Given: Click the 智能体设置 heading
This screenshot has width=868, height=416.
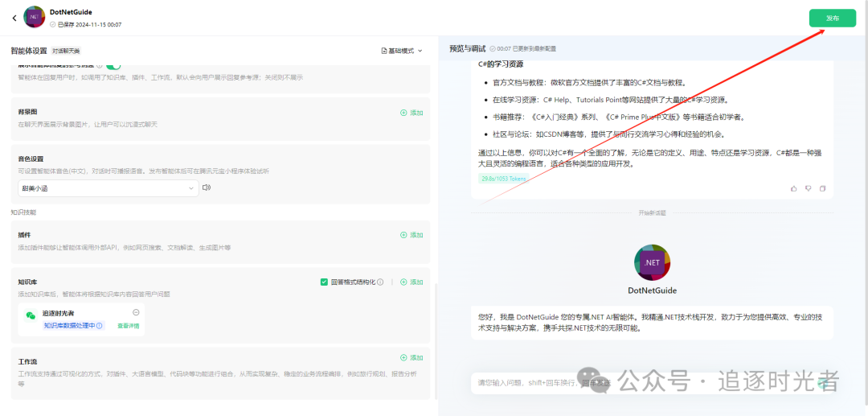Looking at the screenshot, I should [29, 51].
